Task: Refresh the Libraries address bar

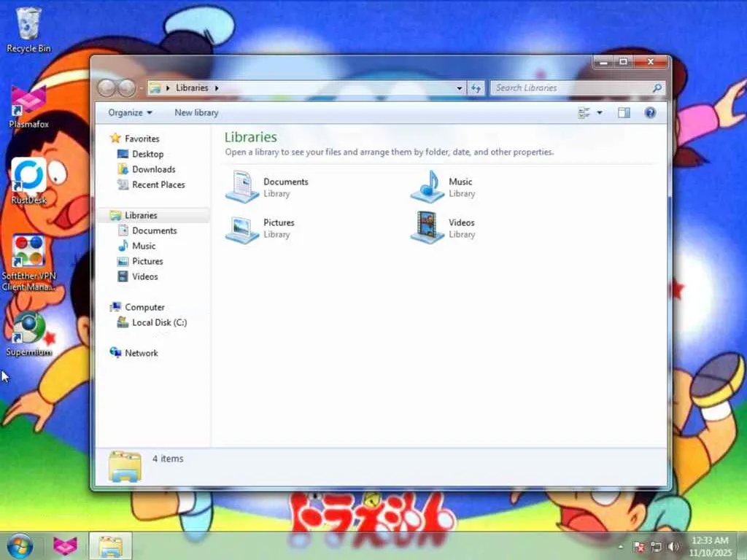Action: (476, 88)
